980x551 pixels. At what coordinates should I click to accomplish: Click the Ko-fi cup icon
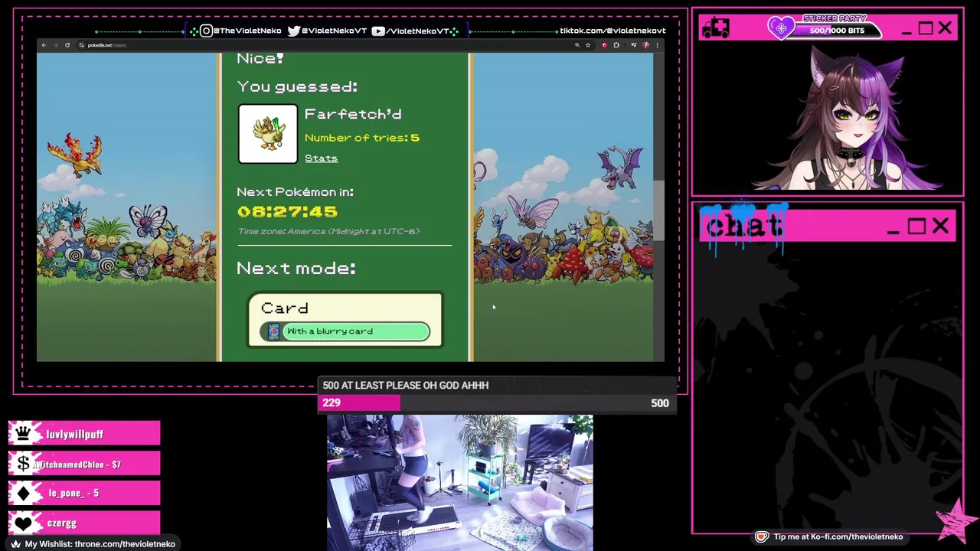point(761,537)
